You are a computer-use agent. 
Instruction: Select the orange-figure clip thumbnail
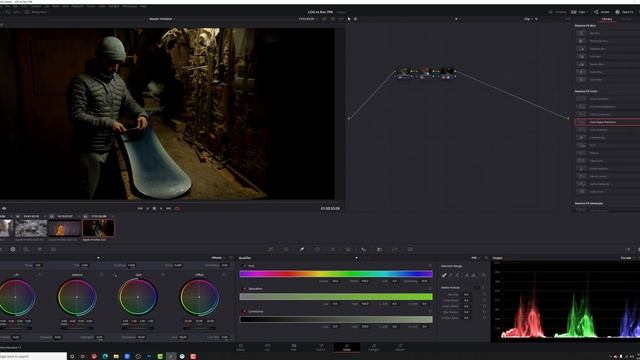(64, 228)
